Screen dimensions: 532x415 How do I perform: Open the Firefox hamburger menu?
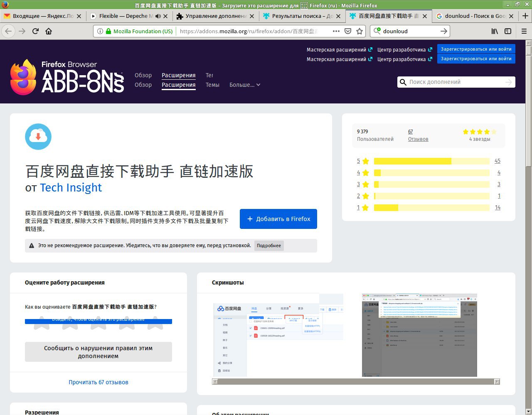tap(524, 31)
